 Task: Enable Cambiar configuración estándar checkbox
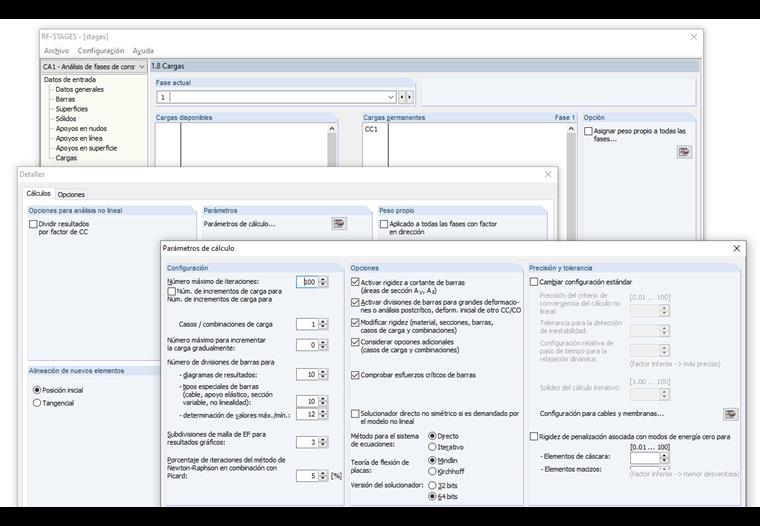coord(534,282)
